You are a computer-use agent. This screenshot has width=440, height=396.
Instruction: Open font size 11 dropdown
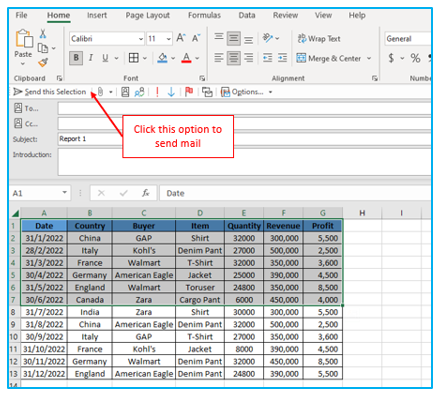(x=169, y=39)
